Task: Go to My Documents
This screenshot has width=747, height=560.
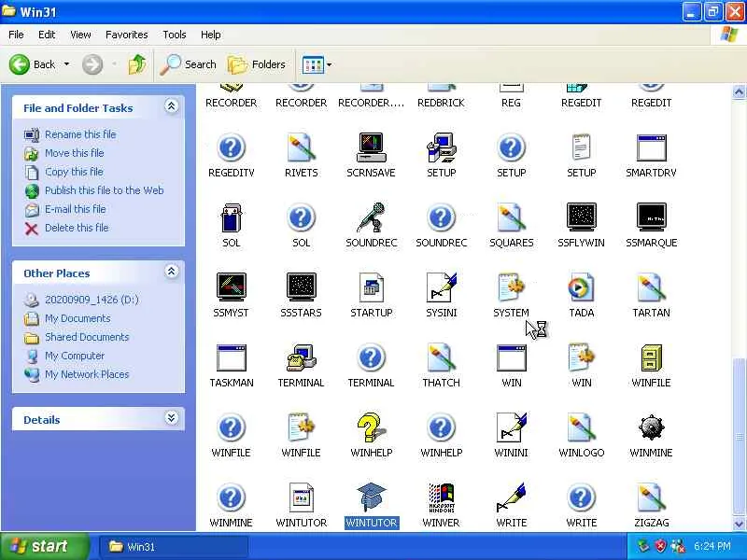Action: pyautogui.click(x=78, y=318)
